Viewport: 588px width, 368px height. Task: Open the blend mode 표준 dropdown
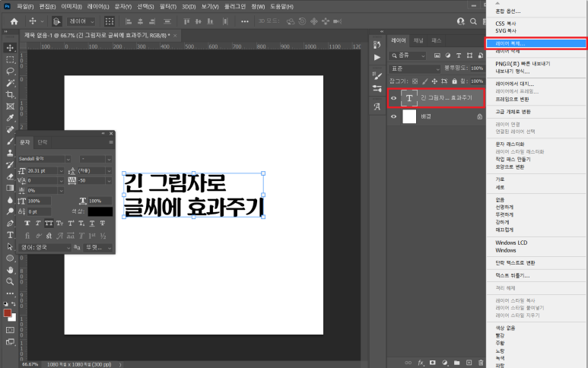pos(415,68)
